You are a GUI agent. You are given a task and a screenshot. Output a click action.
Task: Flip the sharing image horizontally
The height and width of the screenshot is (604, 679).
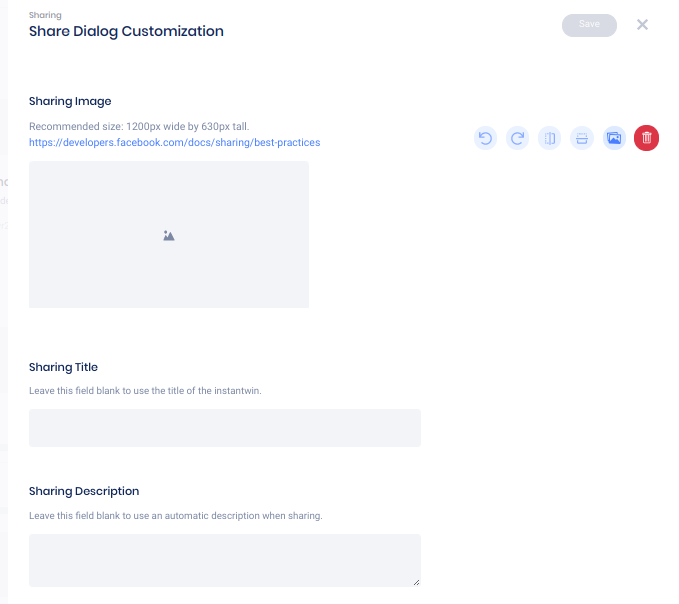tap(549, 138)
